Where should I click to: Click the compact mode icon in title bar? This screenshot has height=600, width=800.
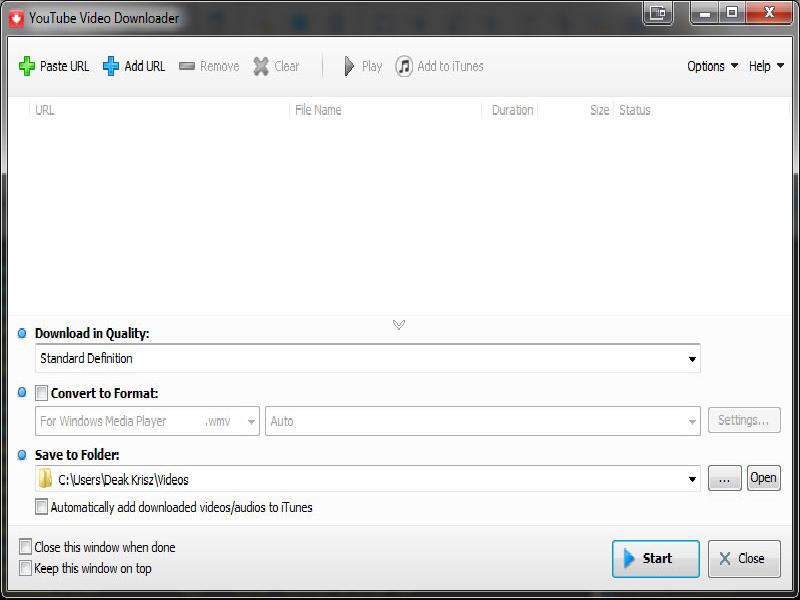pyautogui.click(x=658, y=13)
